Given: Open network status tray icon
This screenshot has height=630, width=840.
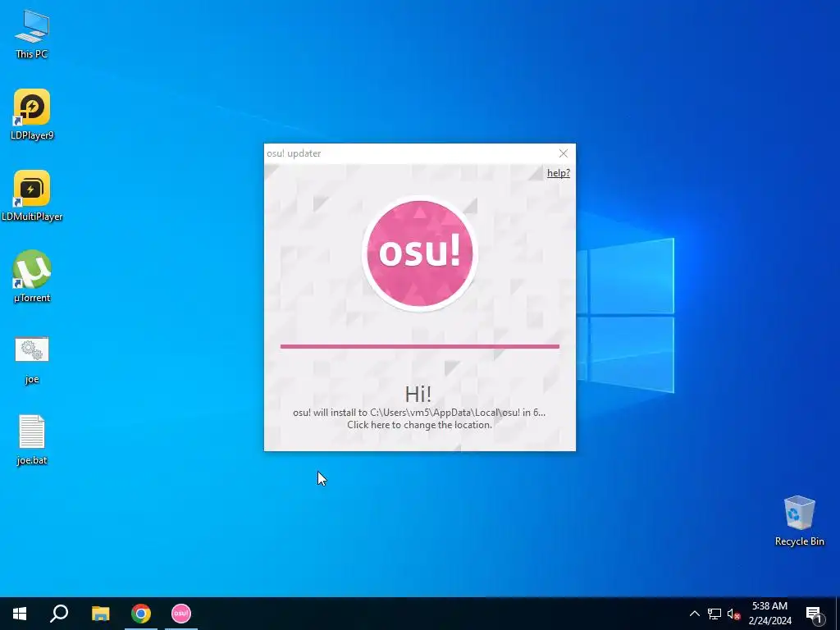Looking at the screenshot, I should [714, 614].
